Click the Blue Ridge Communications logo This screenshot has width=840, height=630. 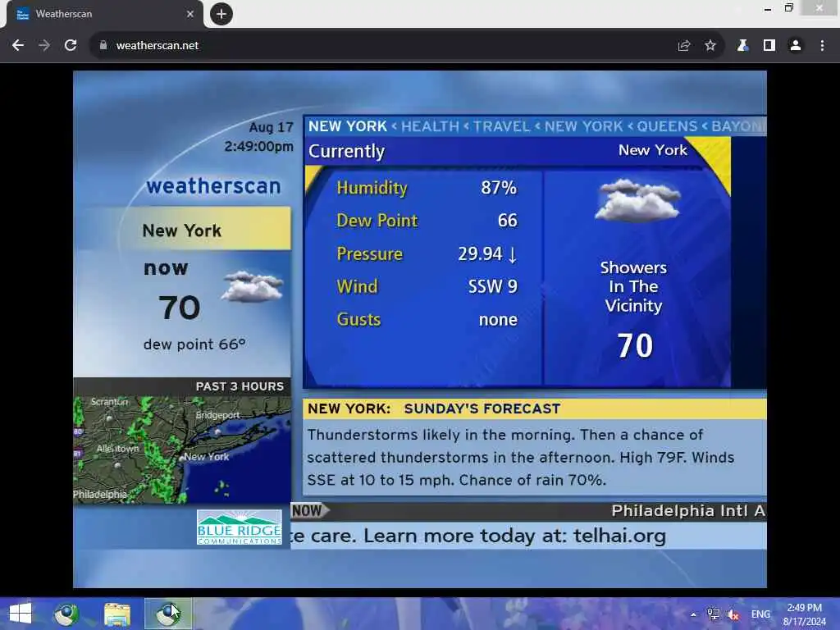[x=240, y=527]
